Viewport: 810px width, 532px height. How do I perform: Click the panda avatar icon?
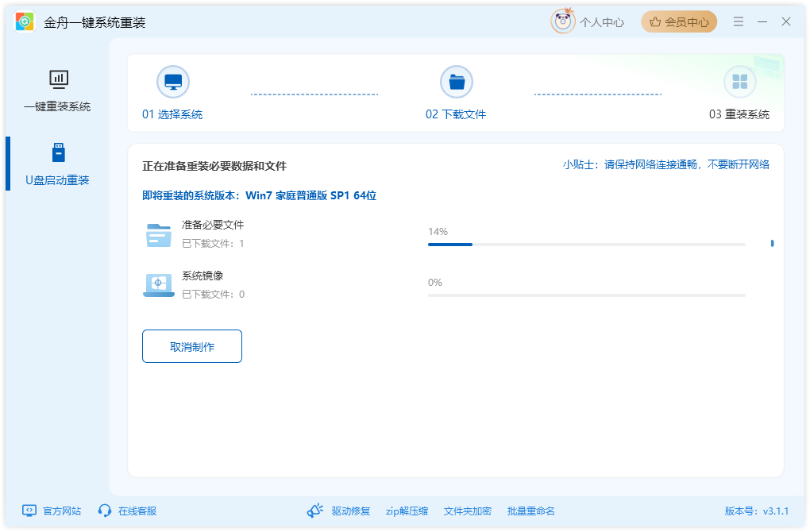coord(562,21)
